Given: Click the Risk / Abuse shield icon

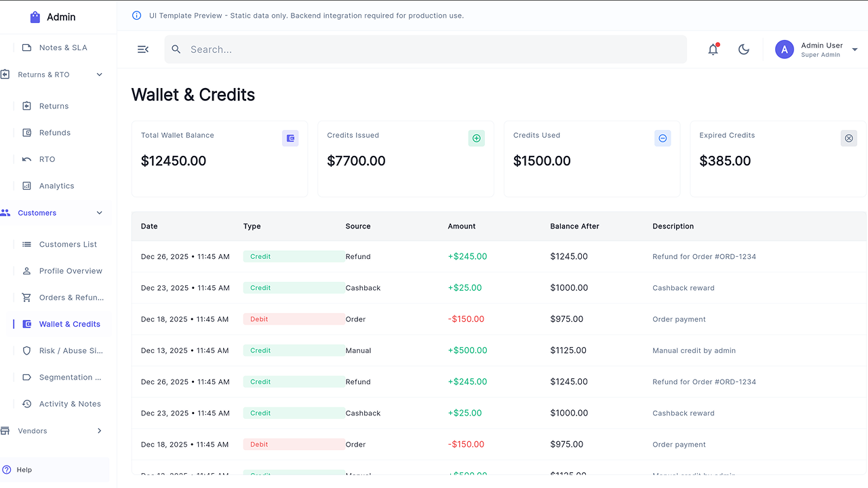Looking at the screenshot, I should [26, 351].
